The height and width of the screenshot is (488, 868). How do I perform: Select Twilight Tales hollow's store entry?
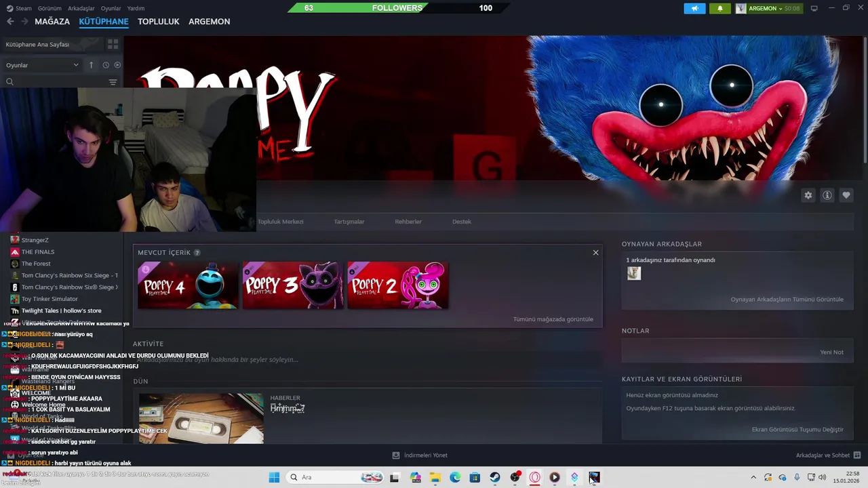click(61, 310)
